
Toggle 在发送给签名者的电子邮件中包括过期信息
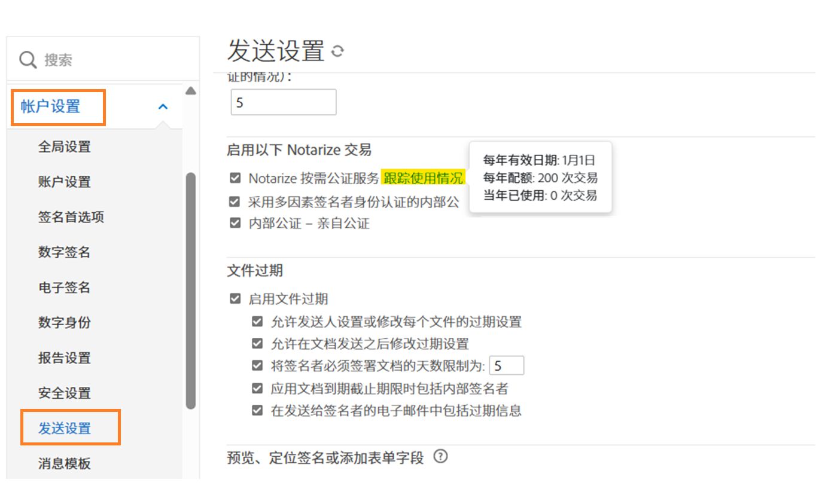pos(257,410)
